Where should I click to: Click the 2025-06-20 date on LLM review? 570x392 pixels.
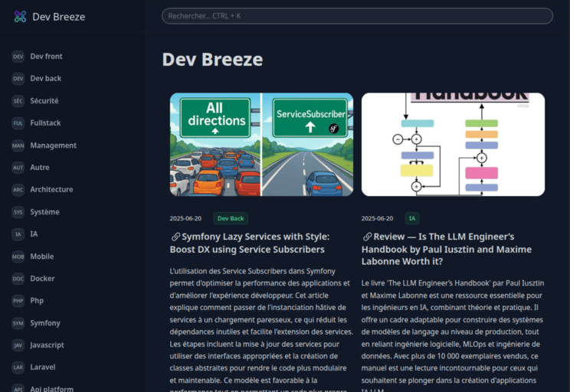[377, 218]
